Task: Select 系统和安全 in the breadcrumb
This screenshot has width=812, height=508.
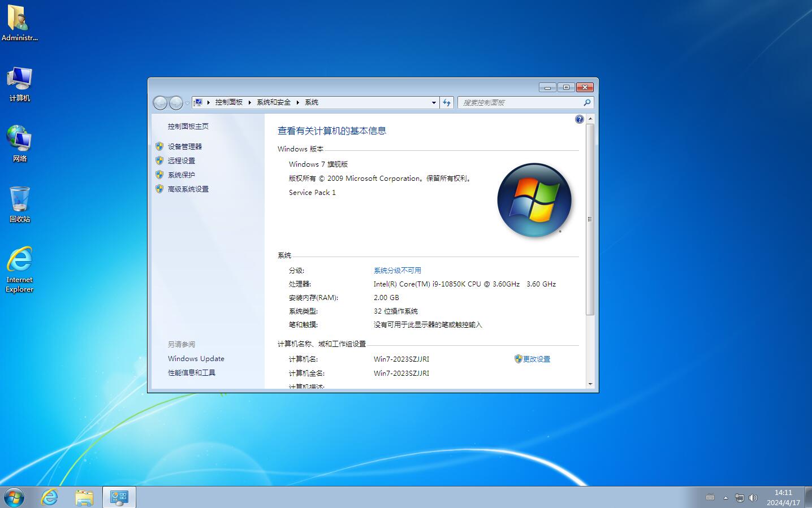Action: tap(274, 102)
